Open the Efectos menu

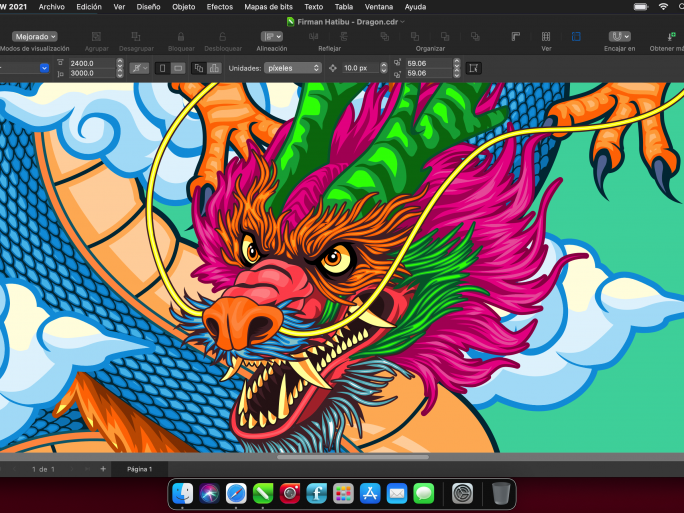219,7
